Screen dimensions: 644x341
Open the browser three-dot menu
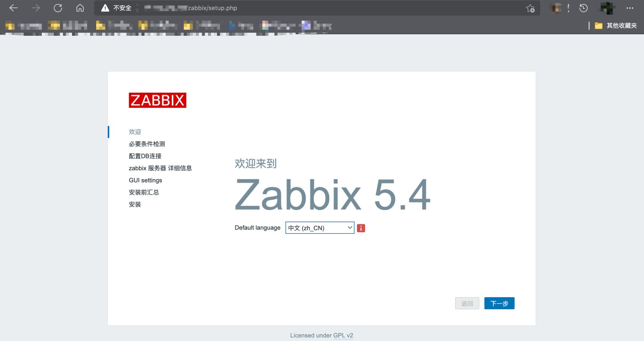630,8
